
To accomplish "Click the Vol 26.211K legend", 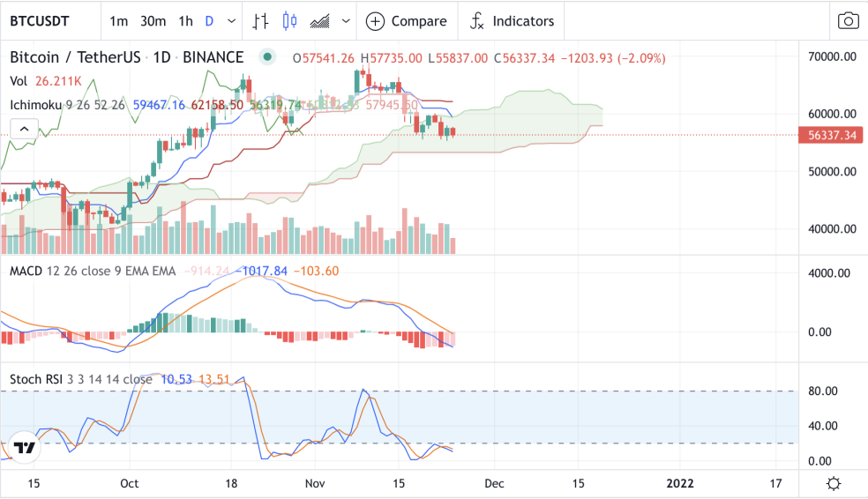I will 45,81.
